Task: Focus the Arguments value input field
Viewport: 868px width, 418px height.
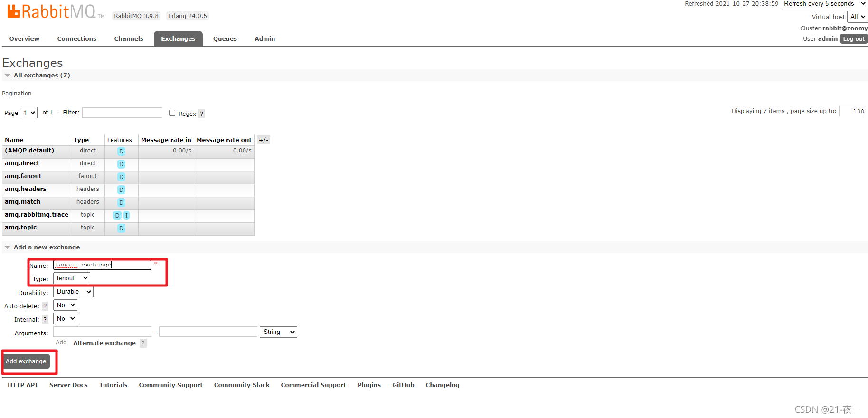Action: 208,332
